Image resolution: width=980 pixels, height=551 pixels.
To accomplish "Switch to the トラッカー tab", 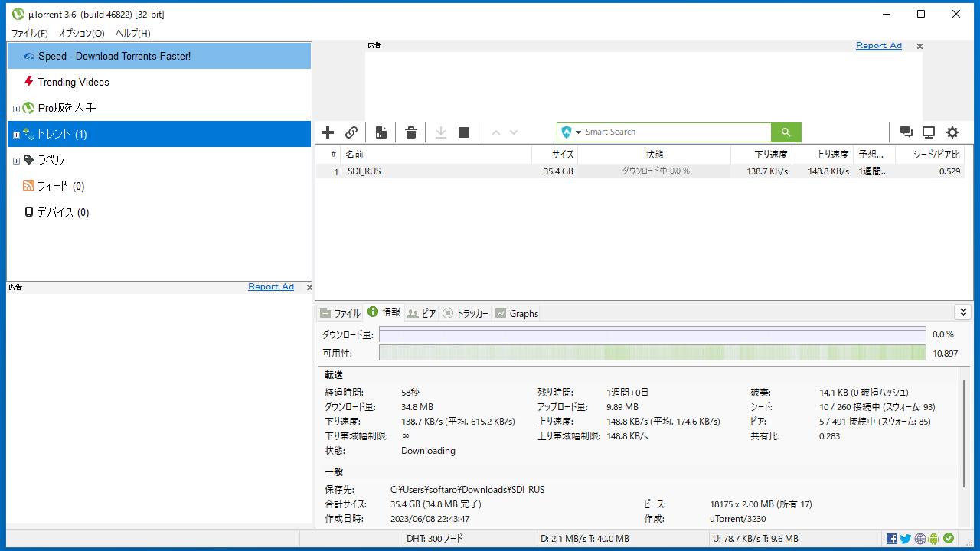I will (x=465, y=313).
